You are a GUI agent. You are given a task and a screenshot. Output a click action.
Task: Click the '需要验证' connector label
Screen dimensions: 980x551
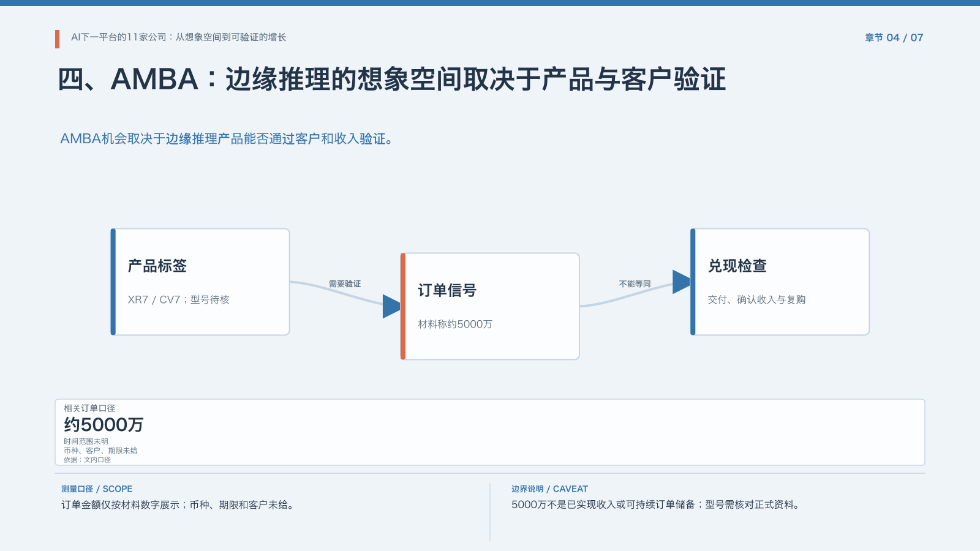point(345,284)
